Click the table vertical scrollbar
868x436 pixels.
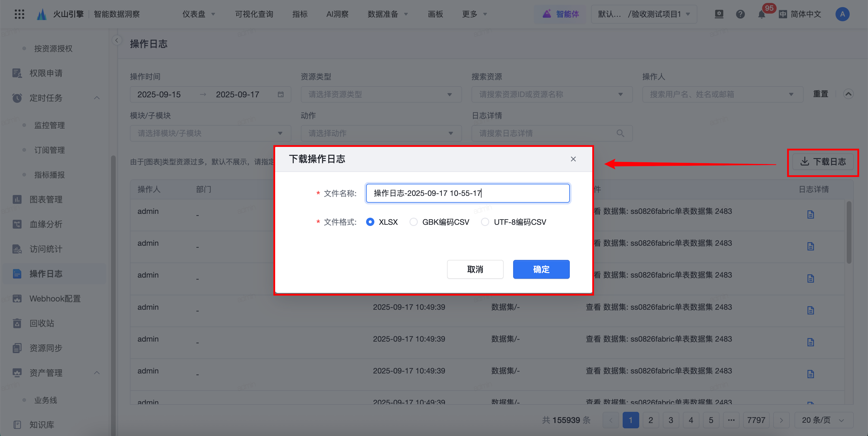pyautogui.click(x=849, y=232)
